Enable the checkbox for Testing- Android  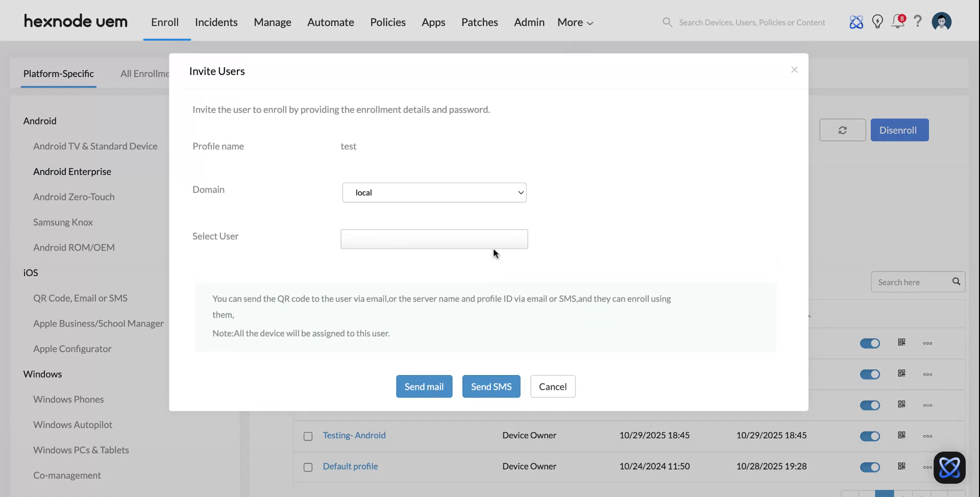tap(308, 436)
